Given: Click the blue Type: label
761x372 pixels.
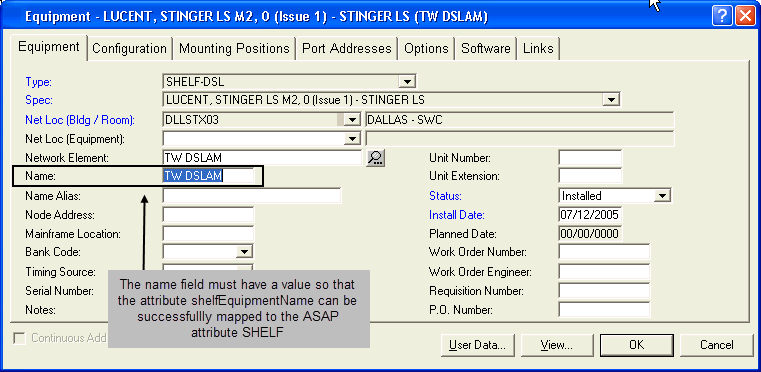Looking at the screenshot, I should coord(38,82).
